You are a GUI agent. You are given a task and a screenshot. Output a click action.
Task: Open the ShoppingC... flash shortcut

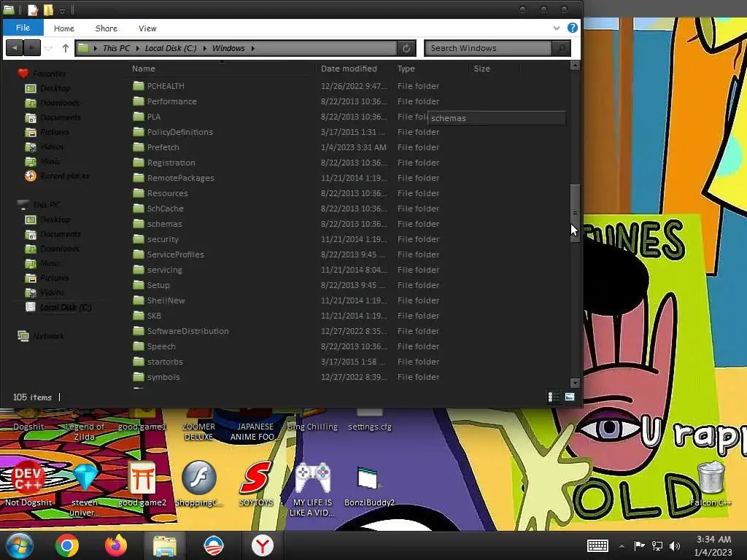click(198, 483)
